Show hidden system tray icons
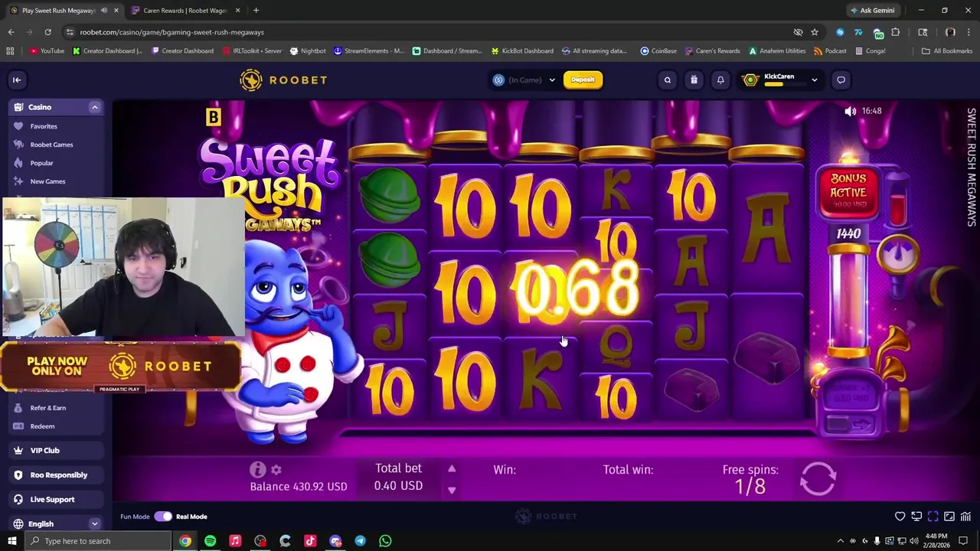This screenshot has width=980, height=551. click(841, 541)
